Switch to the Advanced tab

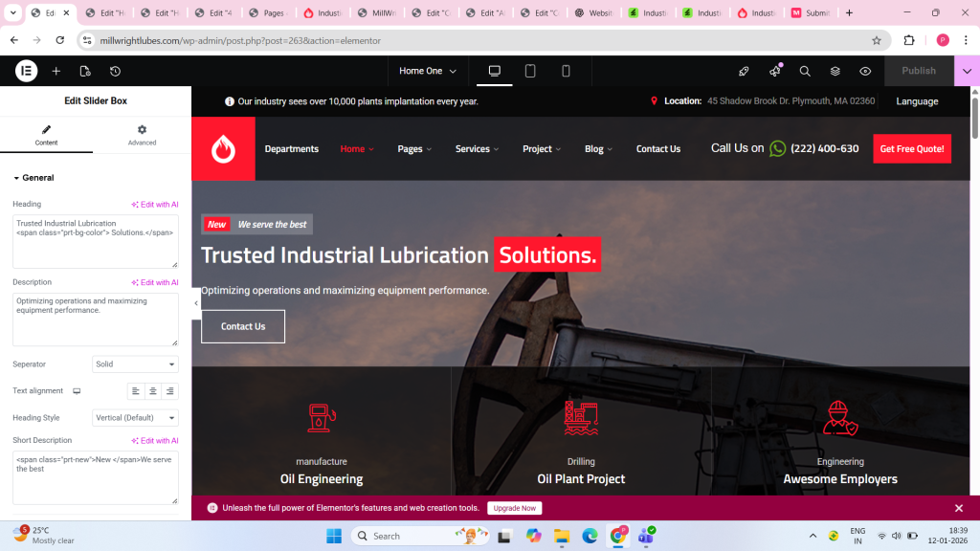click(x=142, y=135)
